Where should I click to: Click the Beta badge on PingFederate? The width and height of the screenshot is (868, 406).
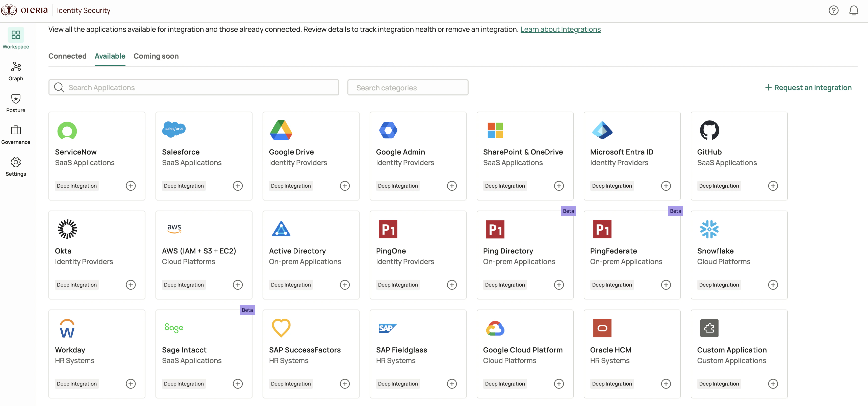click(x=675, y=211)
